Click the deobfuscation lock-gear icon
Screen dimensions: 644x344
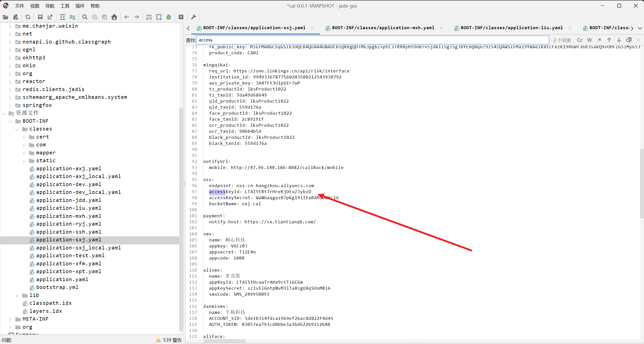click(149, 17)
